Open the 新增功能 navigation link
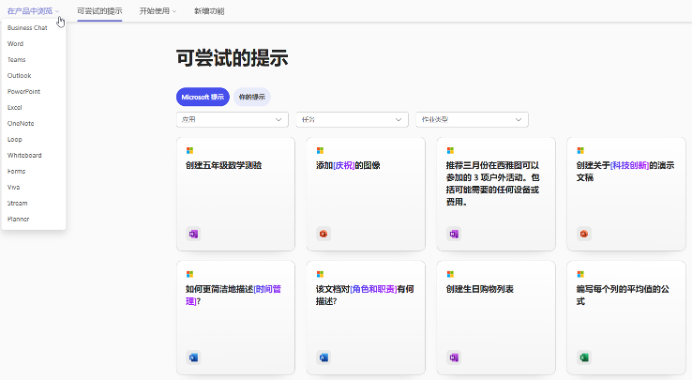695x380 pixels. point(209,11)
